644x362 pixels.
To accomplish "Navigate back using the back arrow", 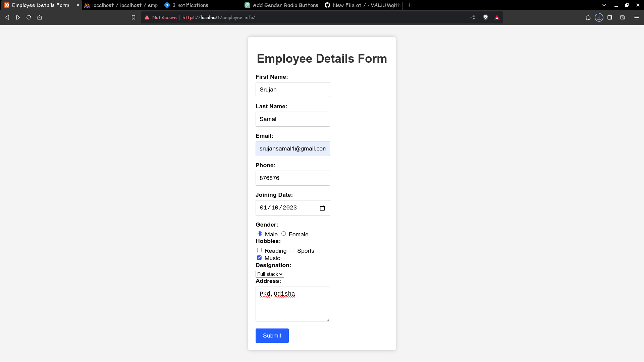I will point(7,17).
